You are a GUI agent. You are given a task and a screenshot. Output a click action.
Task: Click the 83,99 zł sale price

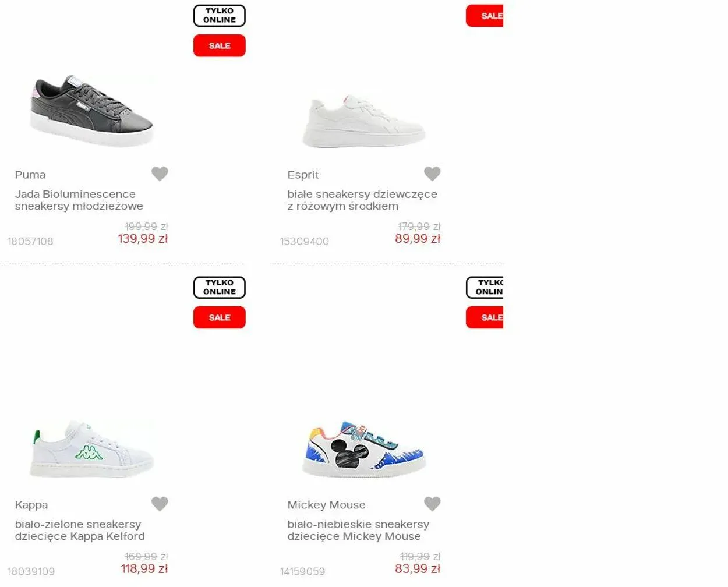pos(418,568)
